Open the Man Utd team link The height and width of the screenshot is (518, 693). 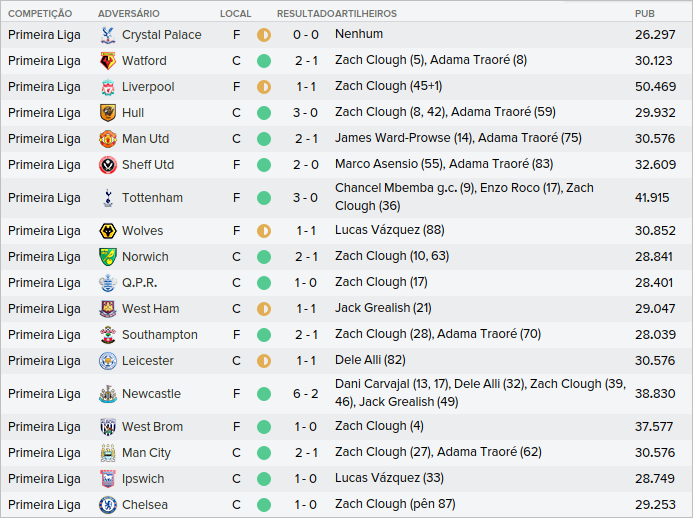[x=145, y=139]
